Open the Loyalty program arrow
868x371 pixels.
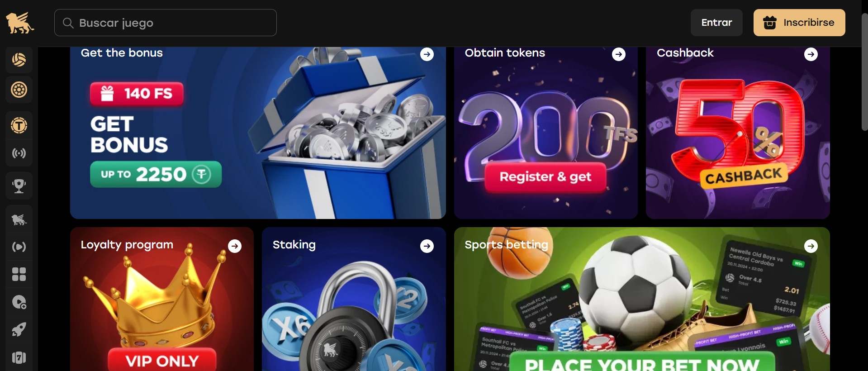point(235,246)
